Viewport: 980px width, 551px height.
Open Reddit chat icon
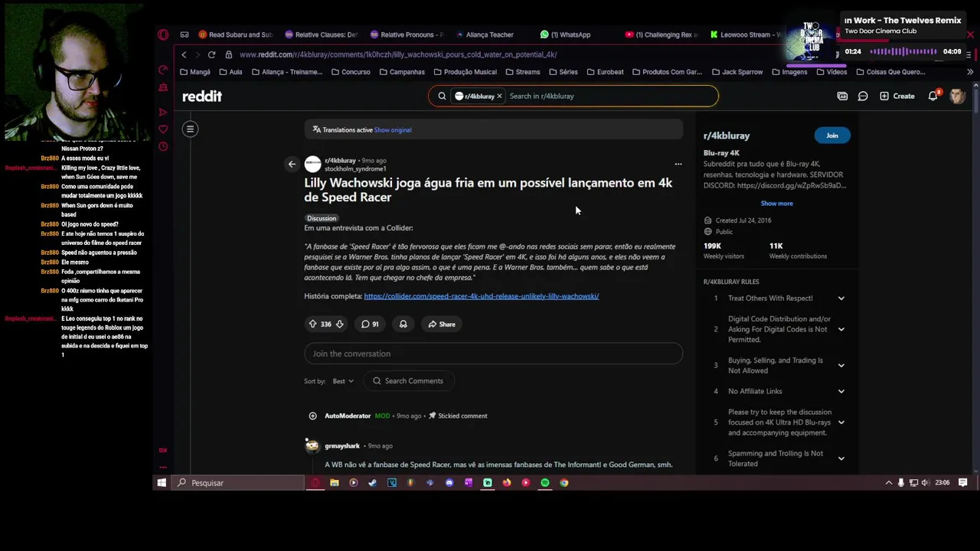click(x=863, y=96)
